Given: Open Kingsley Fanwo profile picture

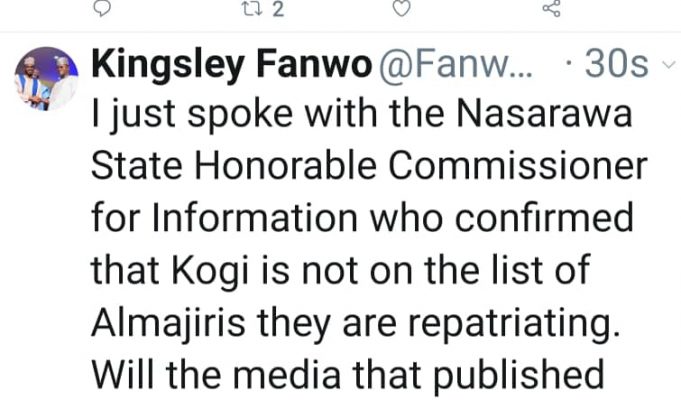Looking at the screenshot, I should click(x=46, y=79).
